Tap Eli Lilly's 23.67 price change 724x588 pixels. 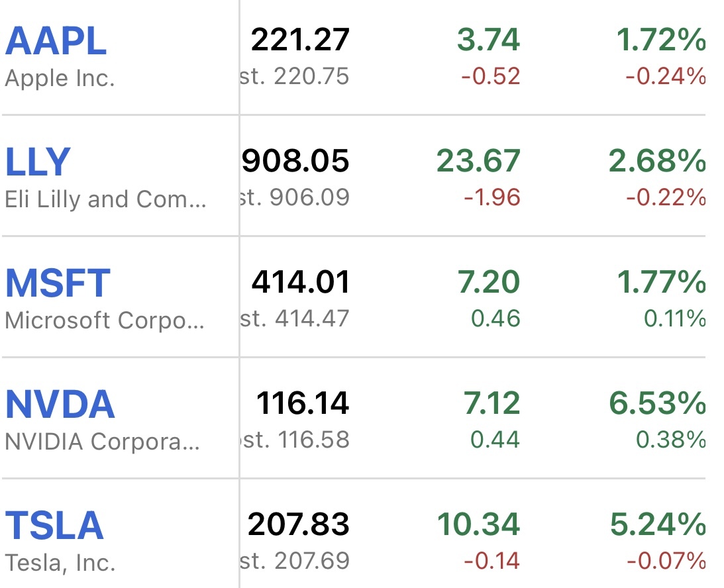(478, 161)
